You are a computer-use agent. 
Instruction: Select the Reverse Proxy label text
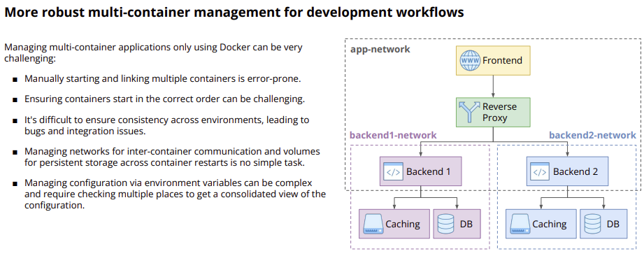(499, 112)
